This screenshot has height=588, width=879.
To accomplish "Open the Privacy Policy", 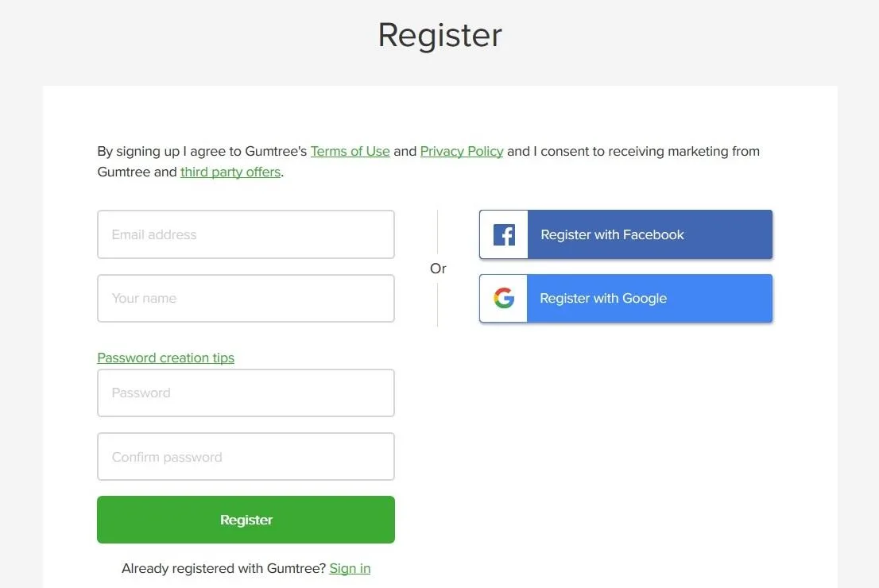I will coord(462,151).
